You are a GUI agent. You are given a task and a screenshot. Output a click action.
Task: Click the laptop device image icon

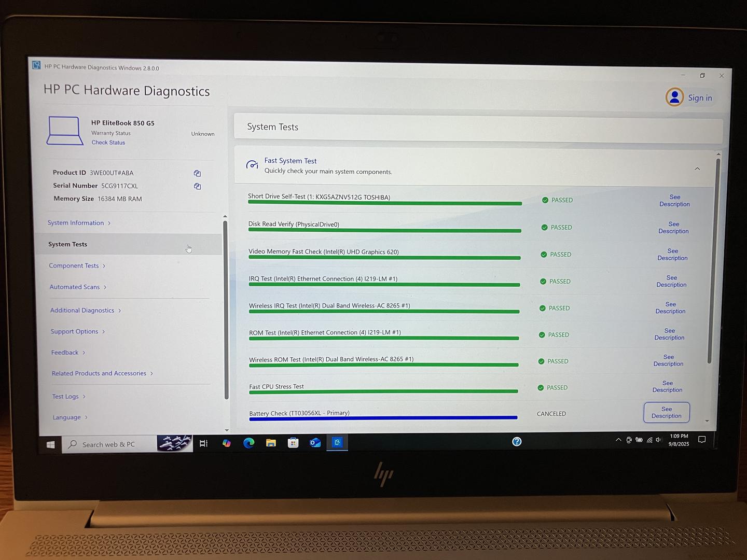65,131
